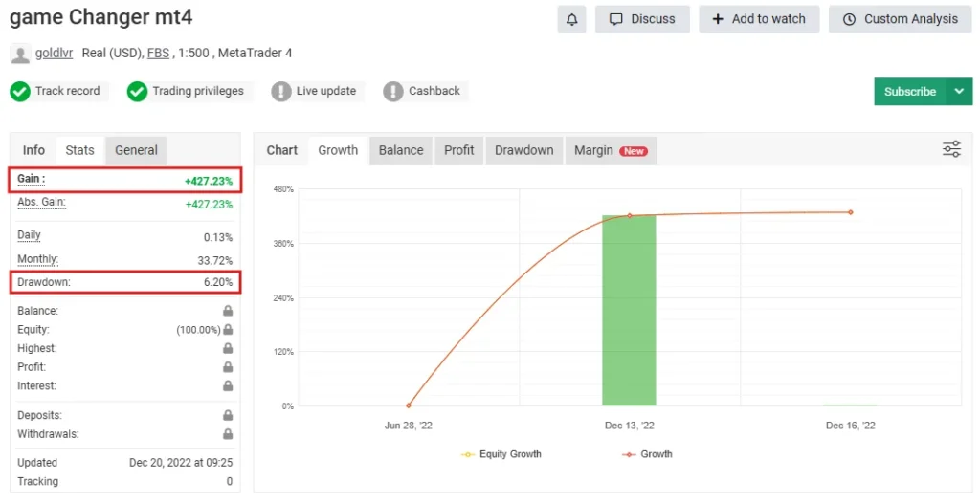
Task: Click the Daily label
Action: coord(29,235)
